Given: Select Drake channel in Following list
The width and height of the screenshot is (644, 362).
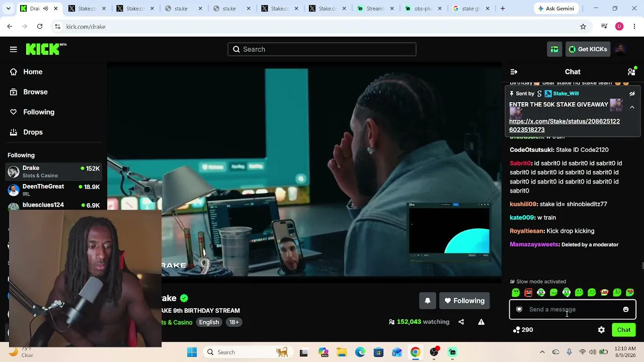Looking at the screenshot, I should tap(53, 171).
